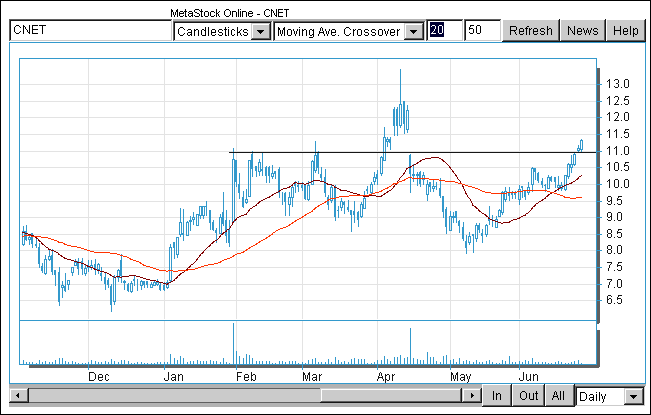Click the second period field showing 50

(x=482, y=30)
